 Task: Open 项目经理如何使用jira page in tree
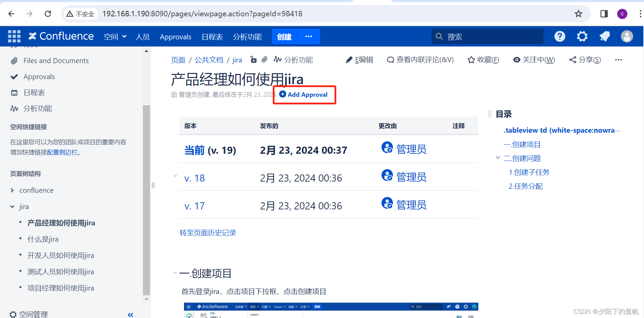tap(61, 288)
